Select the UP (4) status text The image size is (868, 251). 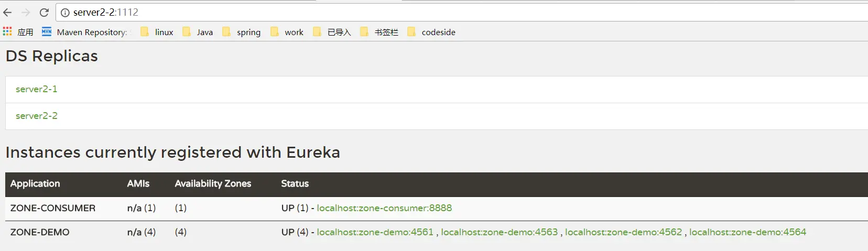click(x=295, y=232)
